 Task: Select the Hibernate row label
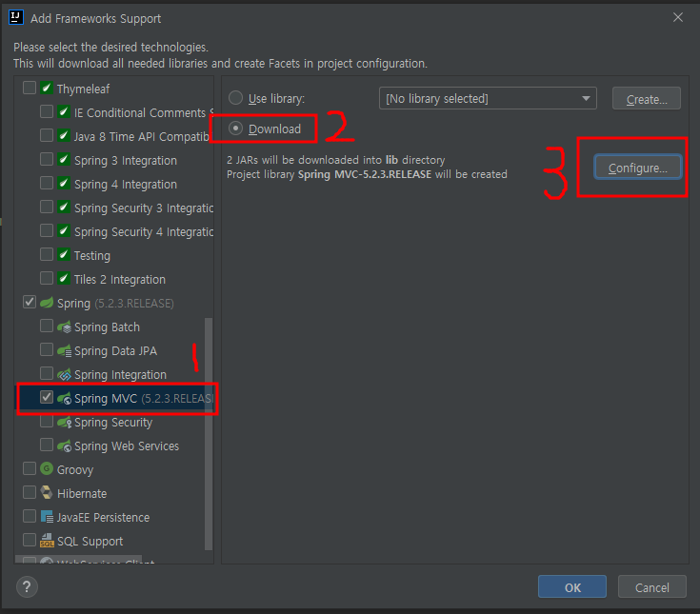pos(82,493)
